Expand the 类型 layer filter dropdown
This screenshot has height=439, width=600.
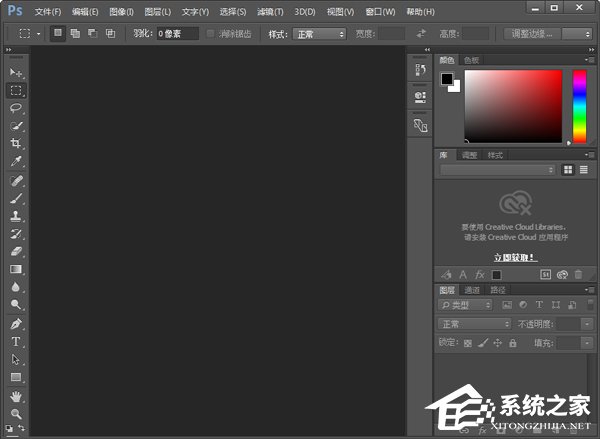tap(466, 305)
